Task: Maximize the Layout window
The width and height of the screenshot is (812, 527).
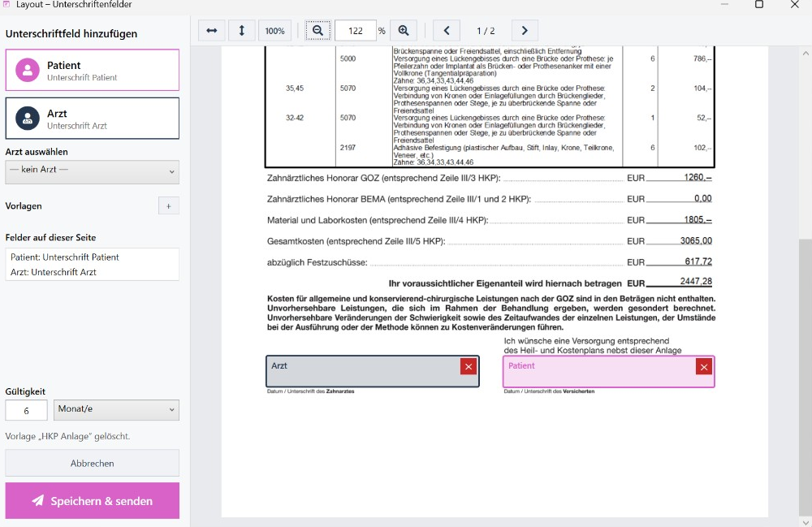Action: coord(759,5)
